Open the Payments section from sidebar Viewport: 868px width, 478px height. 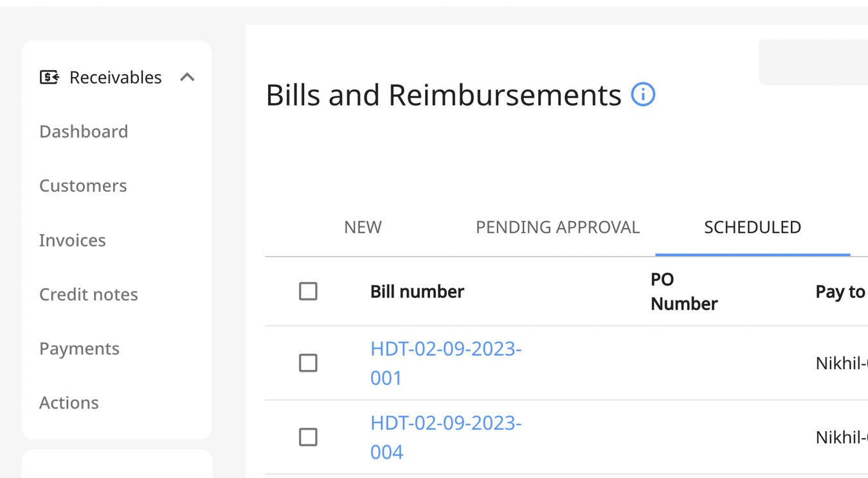coord(79,348)
